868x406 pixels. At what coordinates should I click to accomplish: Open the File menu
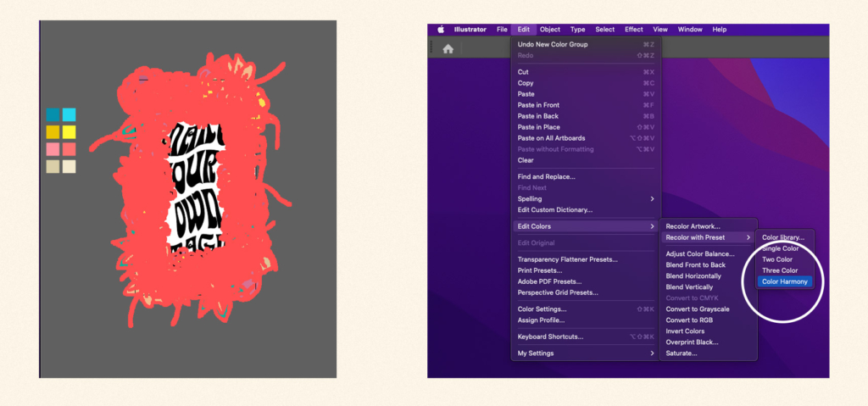502,30
